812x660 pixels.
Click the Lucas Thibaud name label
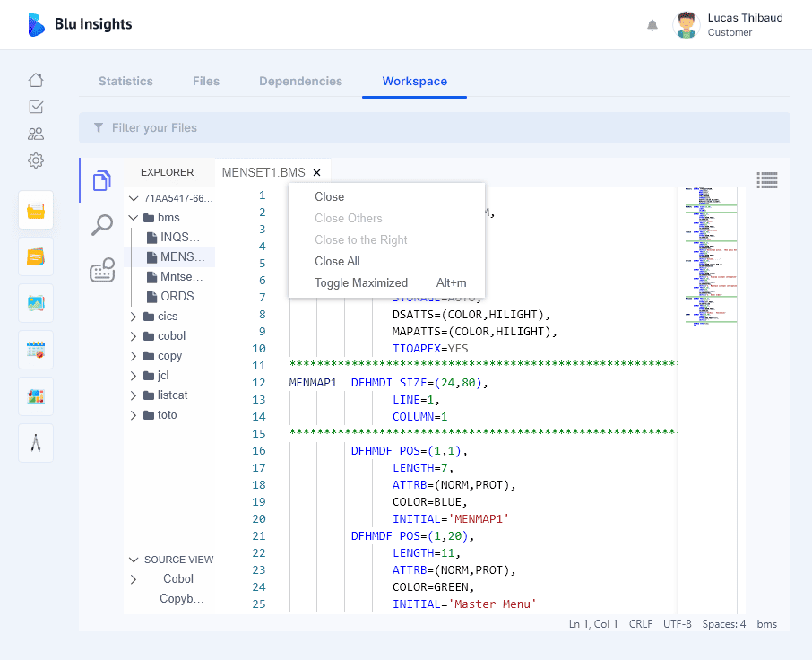coord(745,18)
